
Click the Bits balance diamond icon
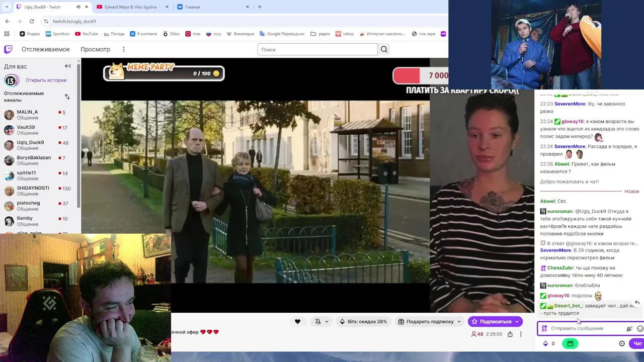tap(545, 343)
